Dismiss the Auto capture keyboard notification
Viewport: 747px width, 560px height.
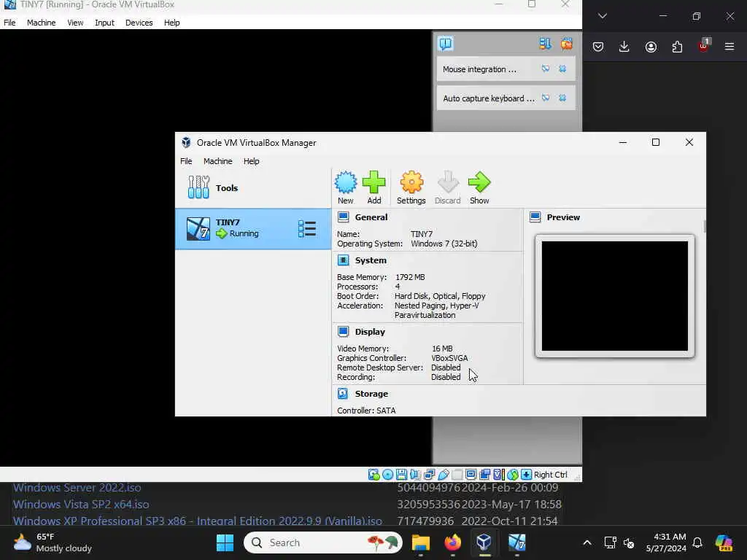(x=562, y=98)
